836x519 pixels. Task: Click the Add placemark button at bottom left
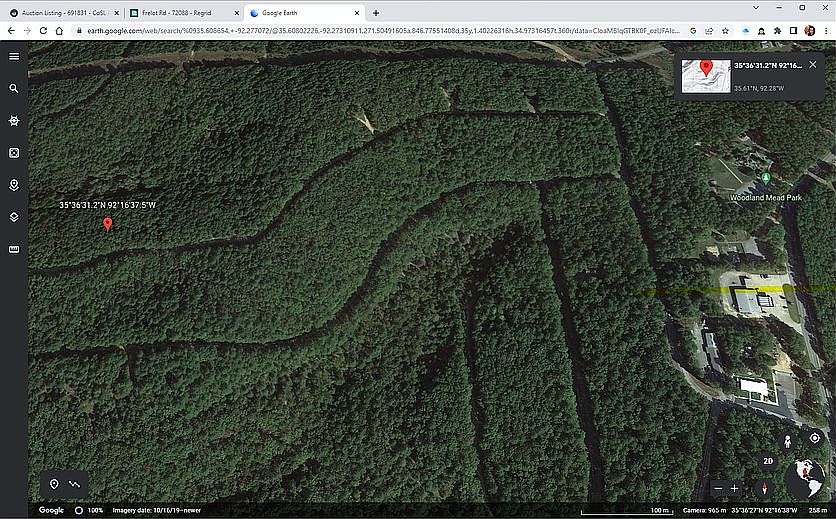click(x=54, y=484)
